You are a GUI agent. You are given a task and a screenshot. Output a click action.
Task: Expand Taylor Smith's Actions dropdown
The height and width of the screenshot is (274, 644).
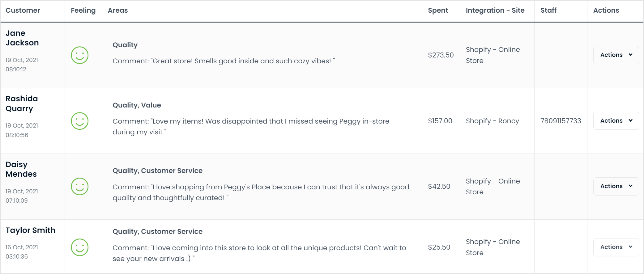(616, 247)
